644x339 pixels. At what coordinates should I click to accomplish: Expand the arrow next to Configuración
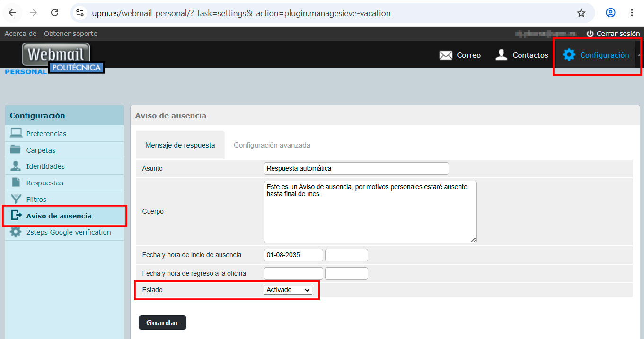point(639,55)
